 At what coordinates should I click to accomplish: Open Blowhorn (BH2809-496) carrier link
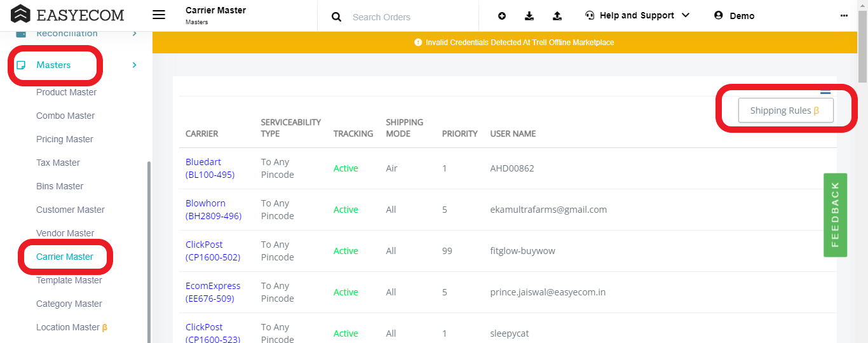click(x=214, y=210)
